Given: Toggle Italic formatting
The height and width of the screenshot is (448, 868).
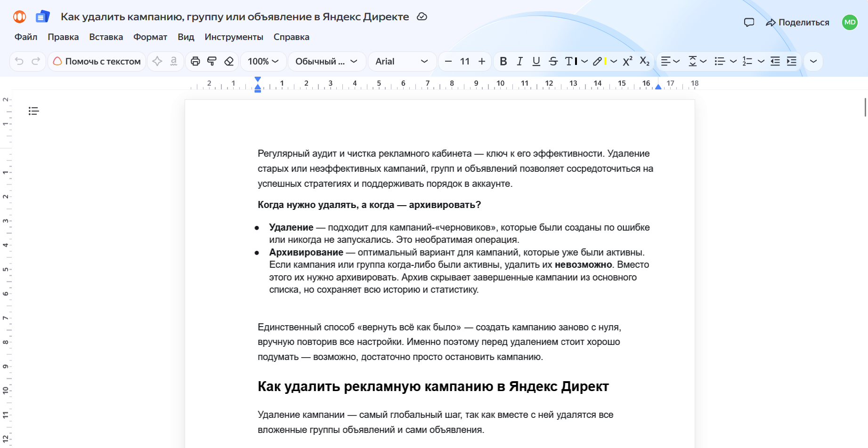Looking at the screenshot, I should tap(520, 61).
